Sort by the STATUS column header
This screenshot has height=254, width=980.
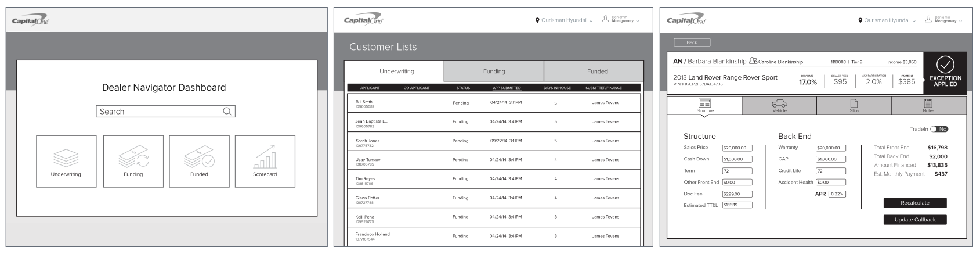[463, 88]
